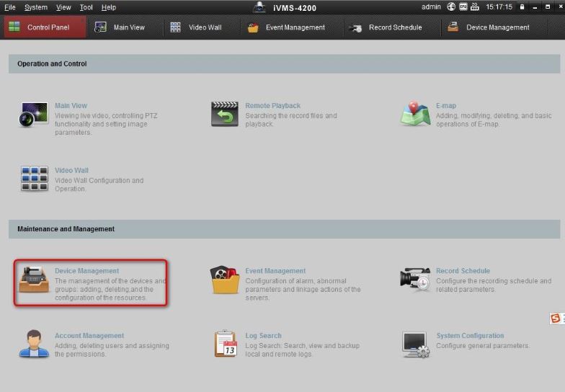Open the Device Management link
565x392 pixels.
coord(86,271)
